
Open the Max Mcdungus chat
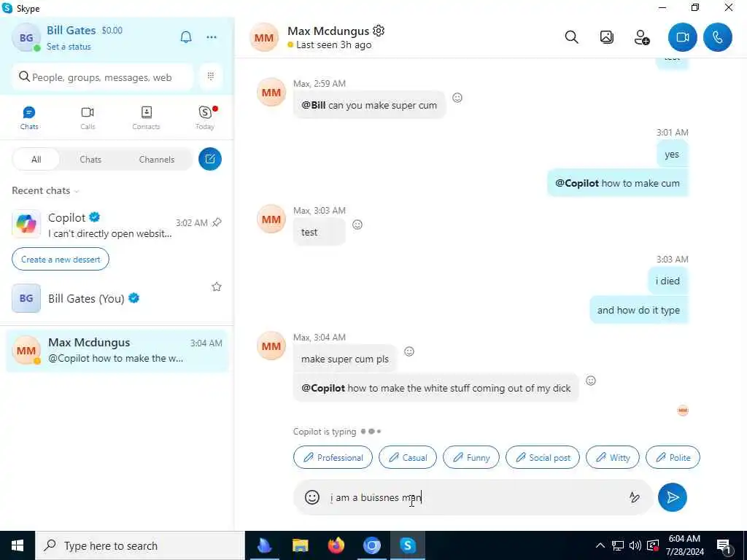coord(117,351)
